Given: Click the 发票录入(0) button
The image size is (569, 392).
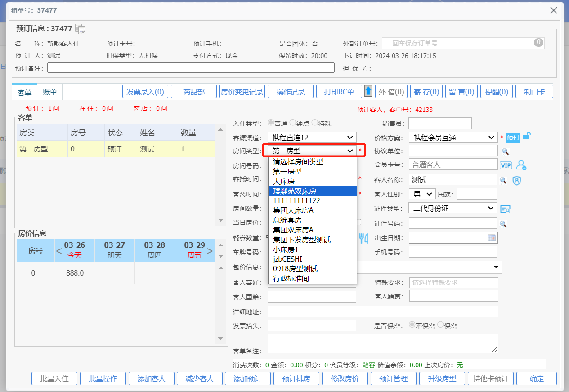Looking at the screenshot, I should [x=145, y=92].
